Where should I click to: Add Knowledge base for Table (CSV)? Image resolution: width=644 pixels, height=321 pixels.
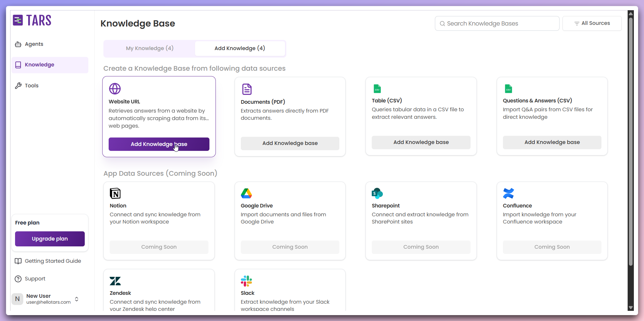(x=421, y=142)
